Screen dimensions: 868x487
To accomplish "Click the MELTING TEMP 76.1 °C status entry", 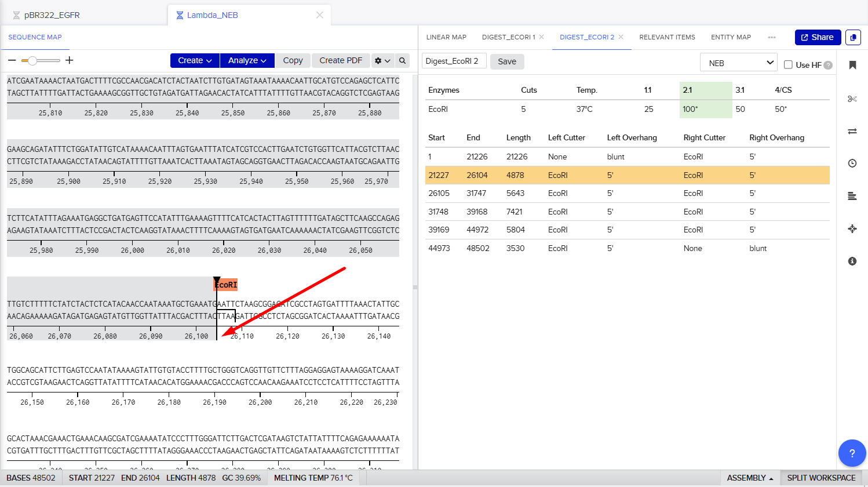I will click(313, 478).
